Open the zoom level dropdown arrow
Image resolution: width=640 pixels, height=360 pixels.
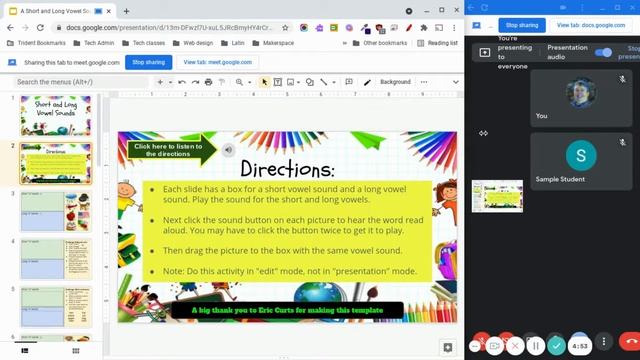(249, 82)
